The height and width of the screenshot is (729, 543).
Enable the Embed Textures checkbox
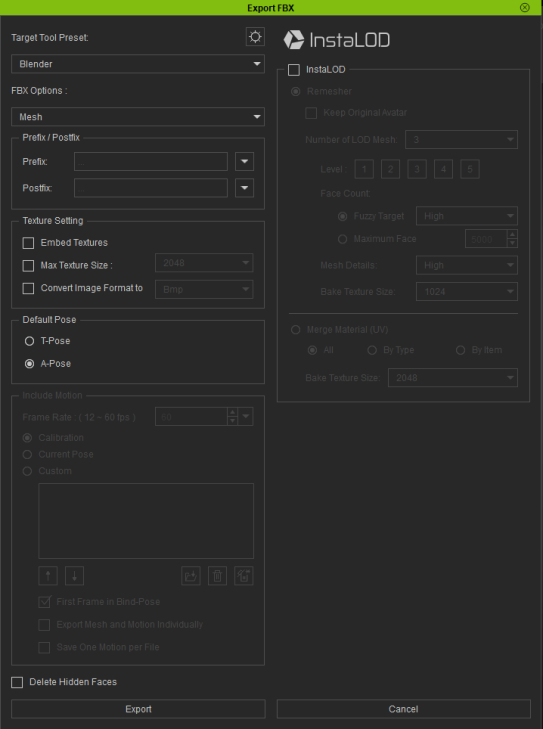click(28, 243)
